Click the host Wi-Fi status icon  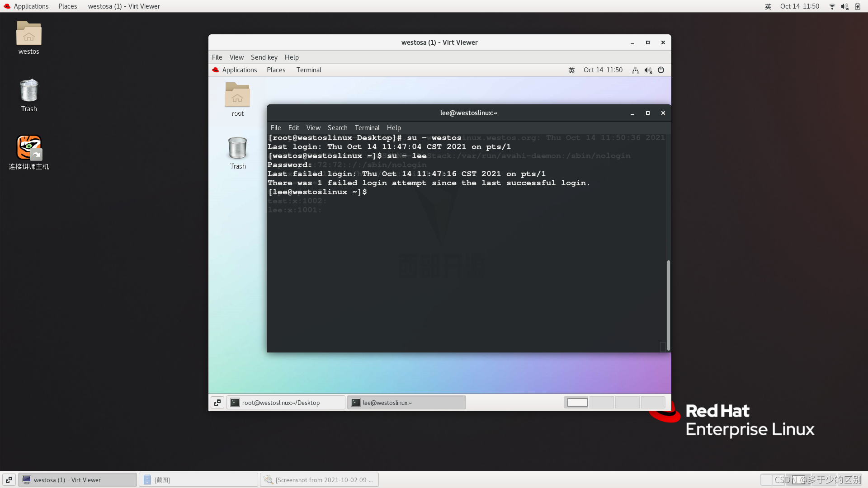[832, 6]
